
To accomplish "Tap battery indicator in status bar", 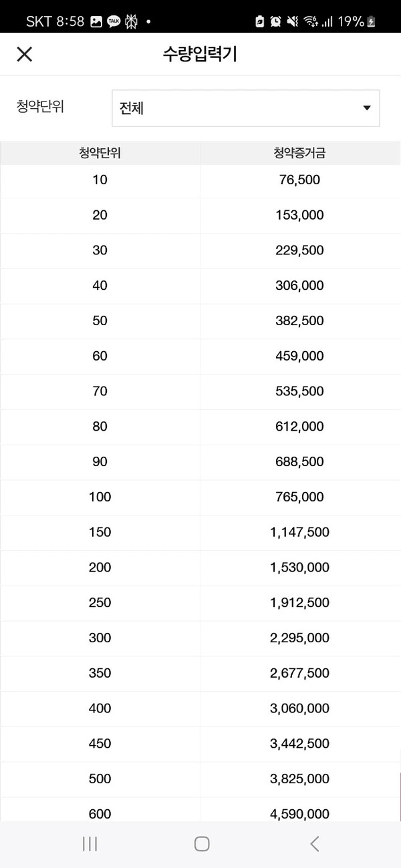I will 371,21.
